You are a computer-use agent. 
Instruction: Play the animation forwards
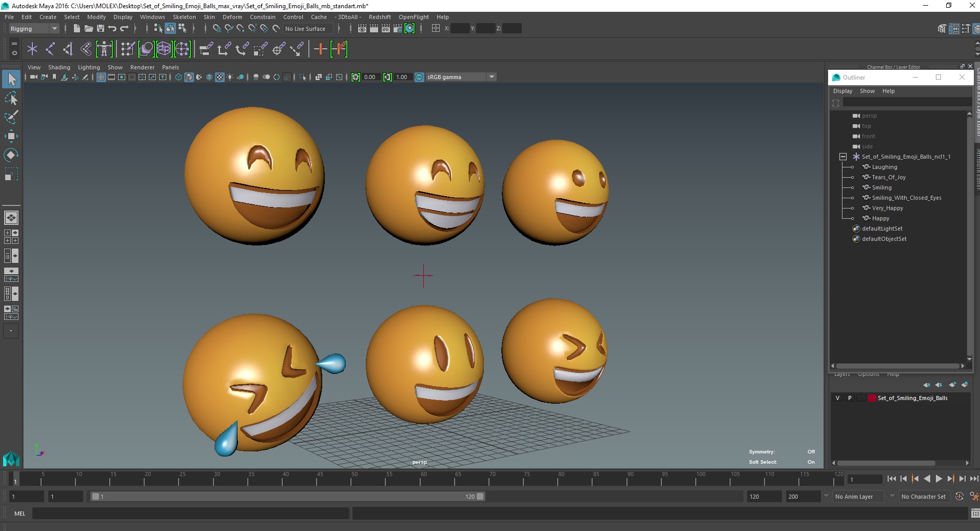point(938,479)
